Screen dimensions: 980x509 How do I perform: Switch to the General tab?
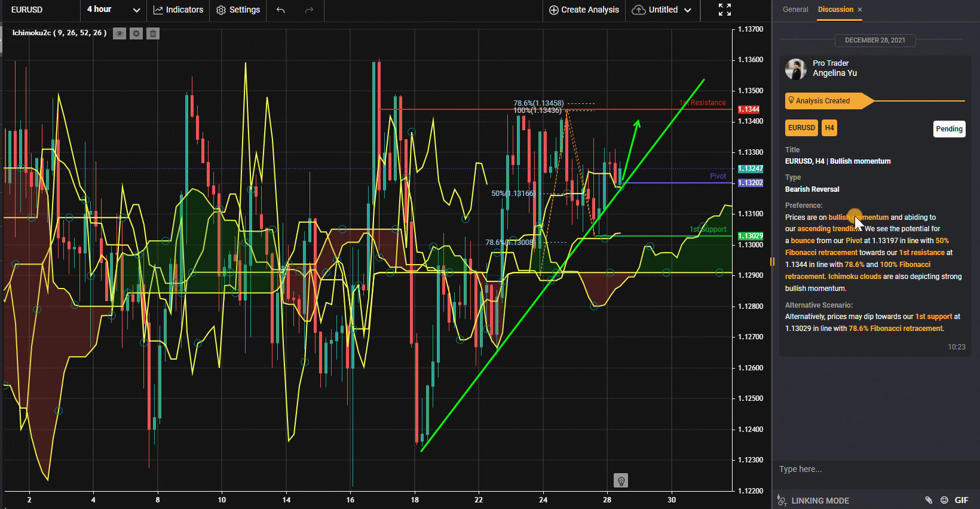pos(795,10)
